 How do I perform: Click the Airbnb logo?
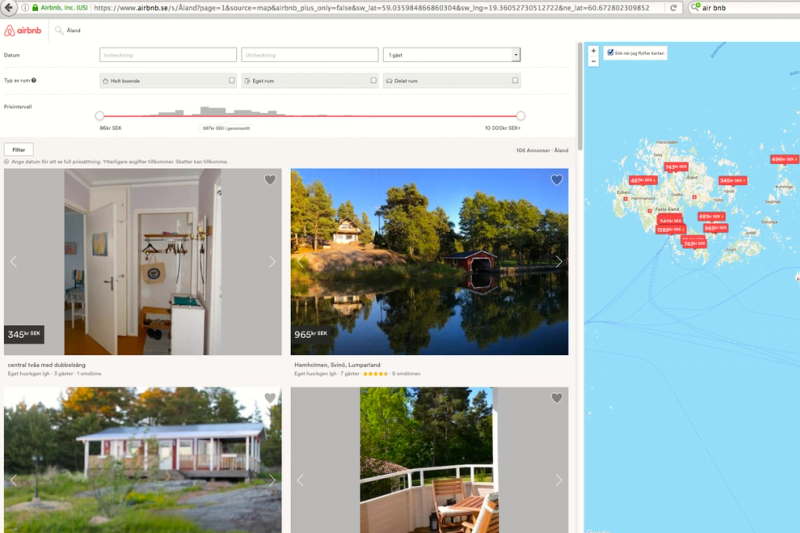[23, 31]
